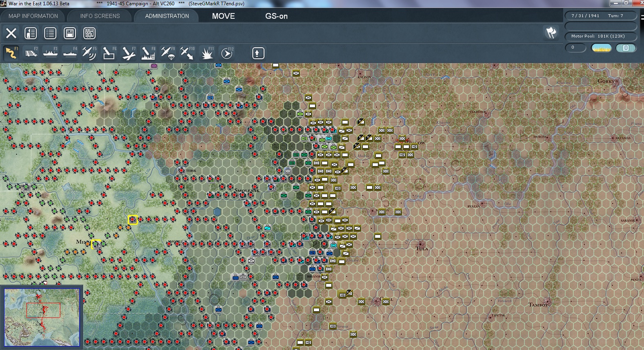
Task: Open the preferences icon showing a person and text lines
Action: pos(31,33)
